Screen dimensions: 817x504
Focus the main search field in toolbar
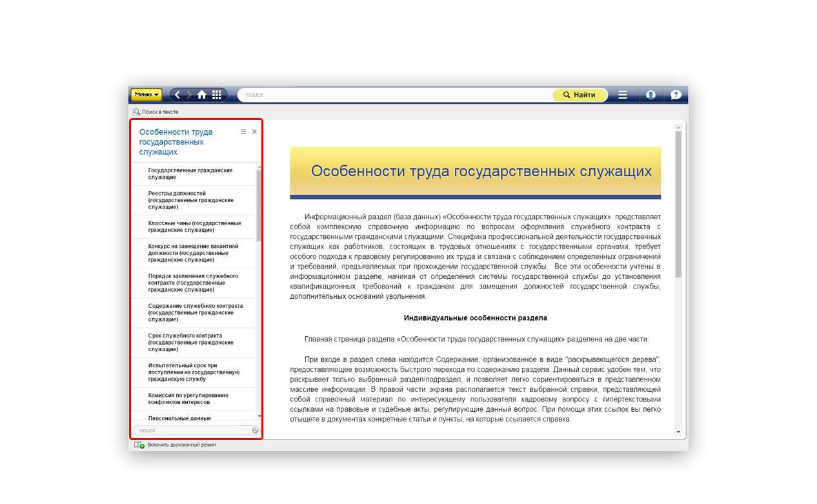pyautogui.click(x=396, y=95)
